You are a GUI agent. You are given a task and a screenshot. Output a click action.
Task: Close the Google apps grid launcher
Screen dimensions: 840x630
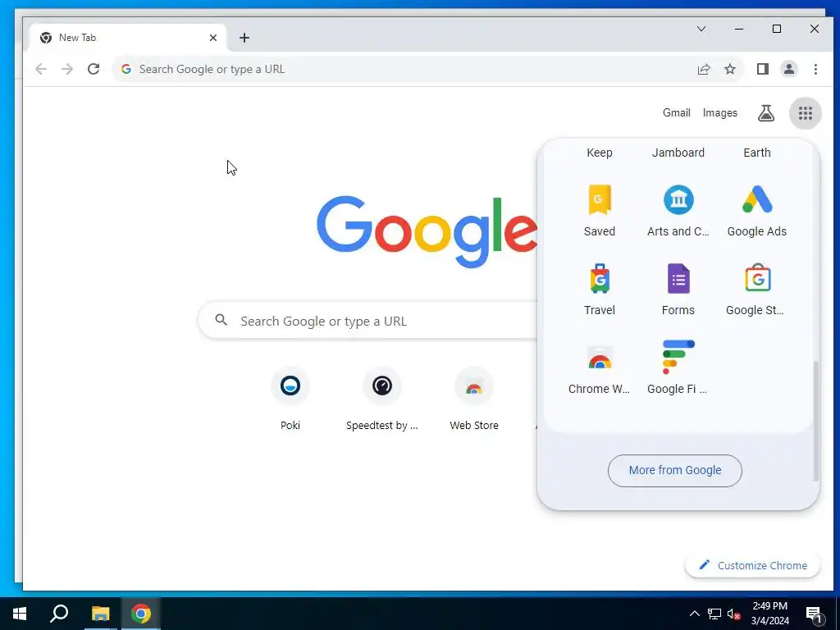(x=806, y=113)
